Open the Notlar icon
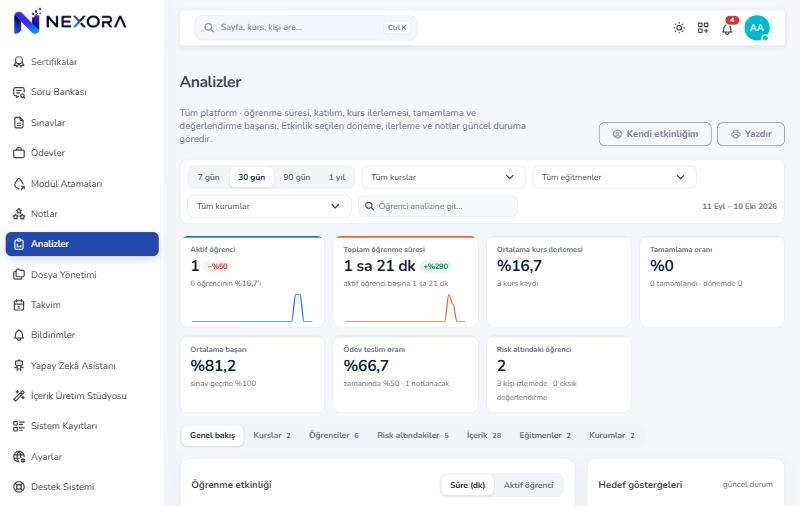 click(x=19, y=214)
